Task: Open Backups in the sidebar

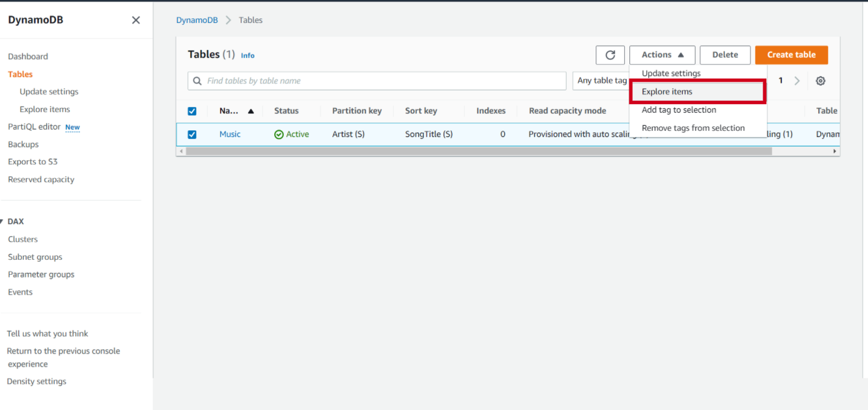Action: [x=23, y=145]
